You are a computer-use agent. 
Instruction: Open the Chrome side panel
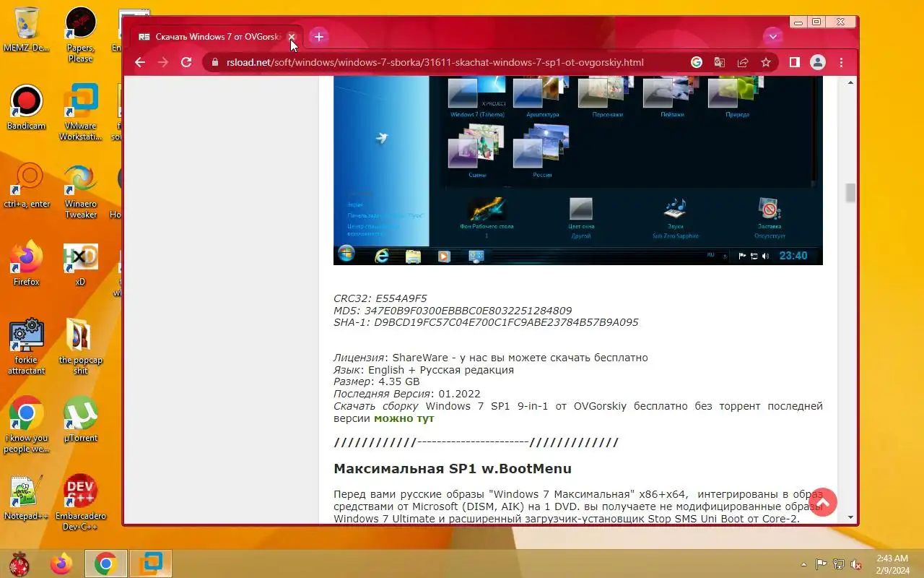[794, 62]
